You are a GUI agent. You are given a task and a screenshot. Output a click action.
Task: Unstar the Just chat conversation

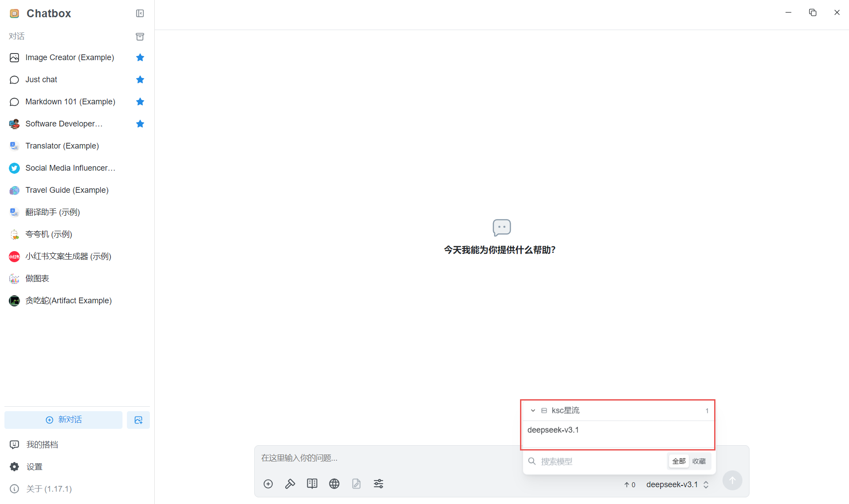point(140,80)
